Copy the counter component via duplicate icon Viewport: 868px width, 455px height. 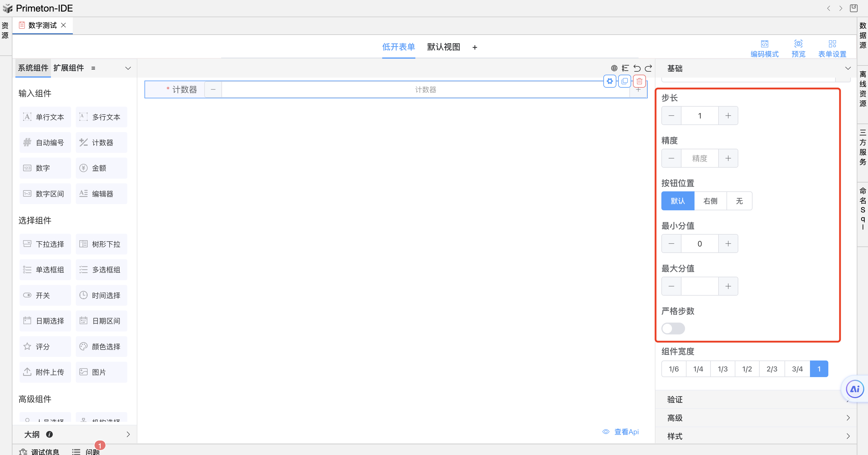pyautogui.click(x=624, y=81)
